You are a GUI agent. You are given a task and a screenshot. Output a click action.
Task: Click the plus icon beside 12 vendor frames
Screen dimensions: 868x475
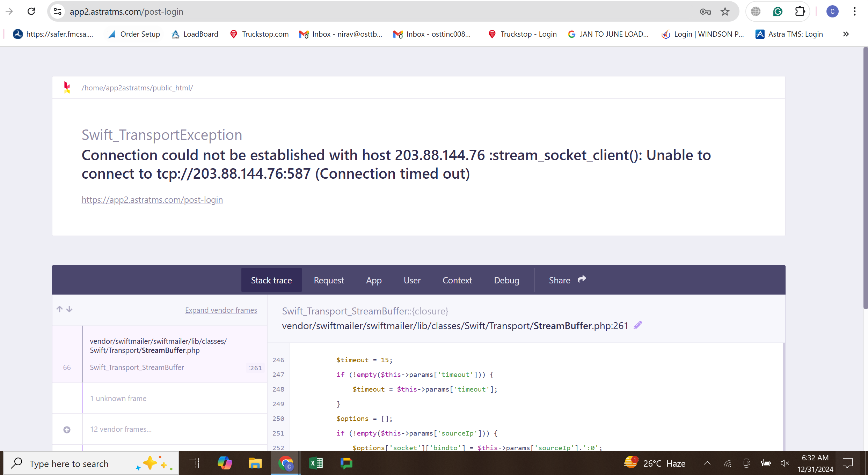67,430
